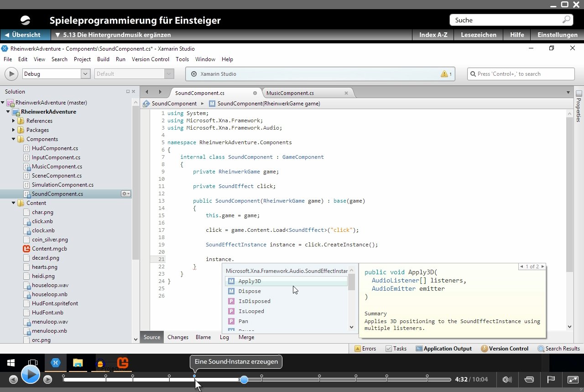Image resolution: width=584 pixels, height=392 pixels.
Task: Select the Content.mgcb file in the solution tree
Action: (x=49, y=249)
